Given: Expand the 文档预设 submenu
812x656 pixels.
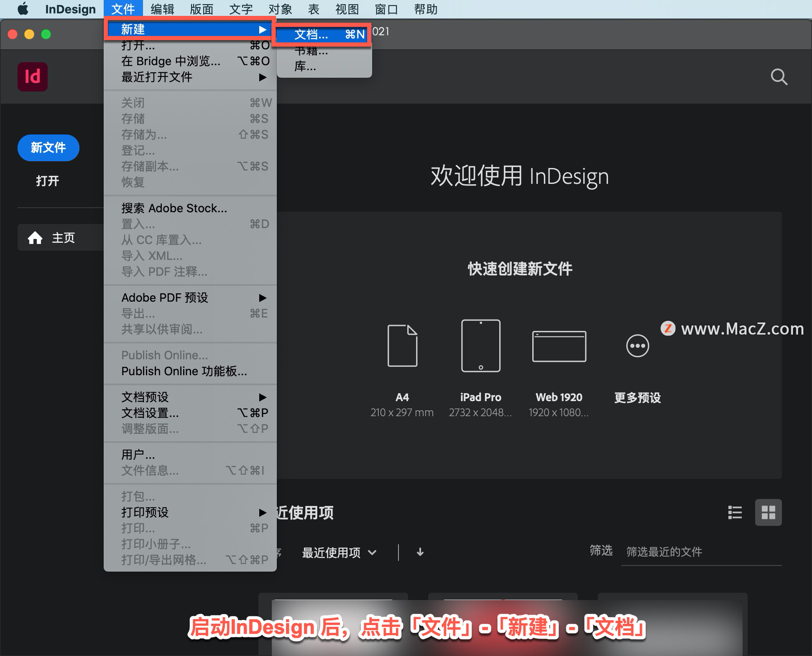Looking at the screenshot, I should 190,397.
